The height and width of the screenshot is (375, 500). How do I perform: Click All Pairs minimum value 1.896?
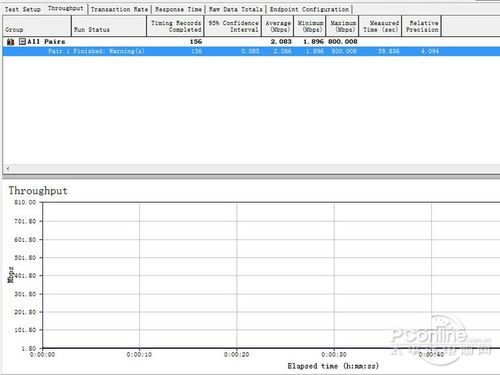[313, 42]
